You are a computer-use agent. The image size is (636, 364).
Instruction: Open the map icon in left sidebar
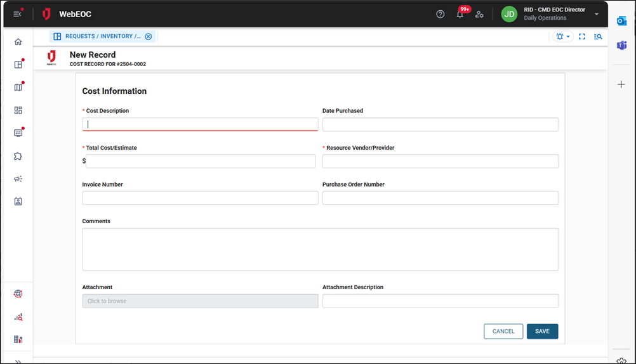click(18, 88)
